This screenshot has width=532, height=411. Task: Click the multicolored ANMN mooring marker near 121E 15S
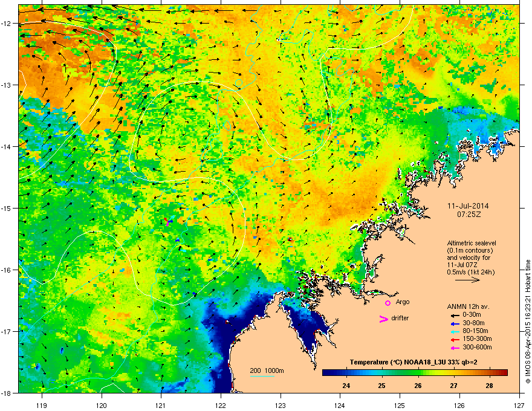(168, 221)
